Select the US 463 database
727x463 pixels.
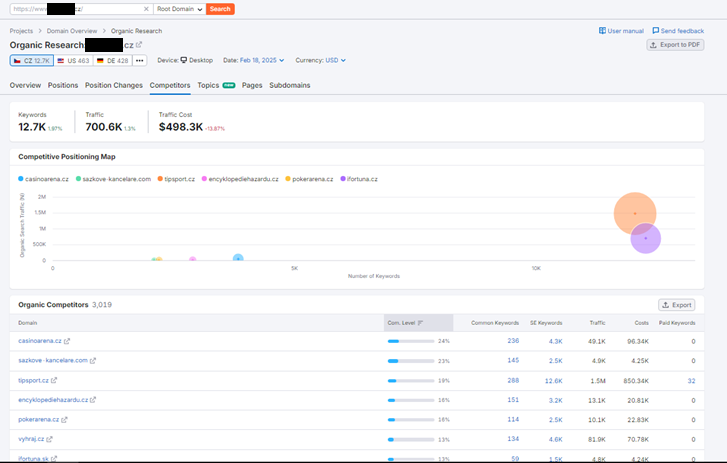[x=73, y=61]
